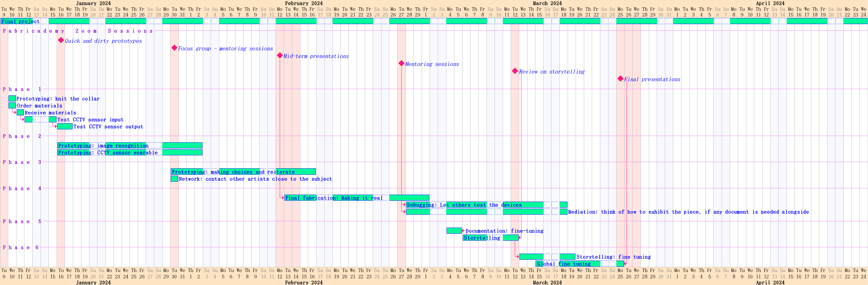Click the "Prototyping: knit the collar" label
The height and width of the screenshot is (285, 868).
(x=58, y=99)
